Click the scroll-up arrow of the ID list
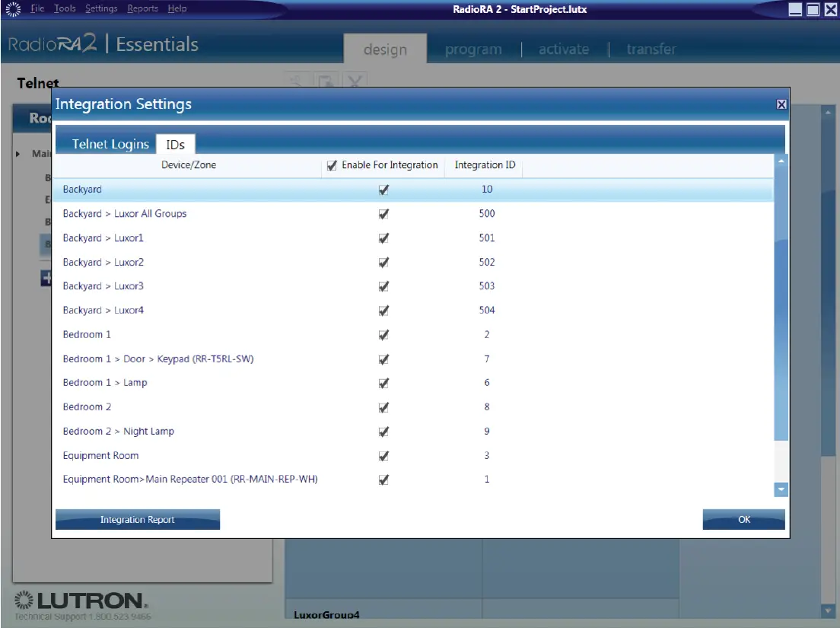This screenshot has height=628, width=840. pos(781,161)
